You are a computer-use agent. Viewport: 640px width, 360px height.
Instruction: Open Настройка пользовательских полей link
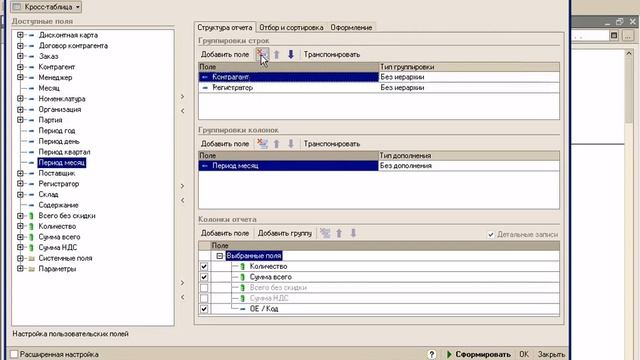[x=70, y=333]
